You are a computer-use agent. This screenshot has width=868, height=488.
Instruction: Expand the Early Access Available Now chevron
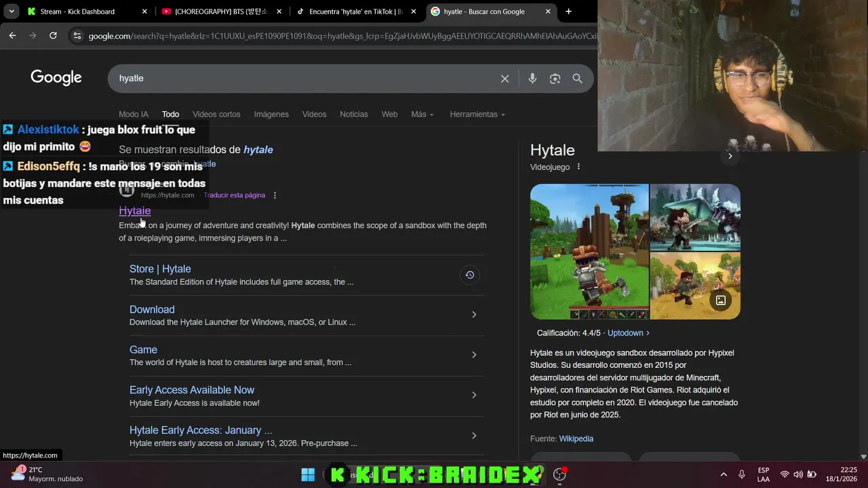(474, 395)
